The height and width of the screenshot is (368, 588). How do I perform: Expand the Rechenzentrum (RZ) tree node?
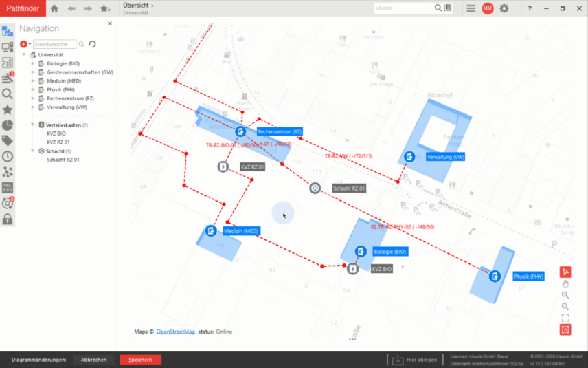32,98
